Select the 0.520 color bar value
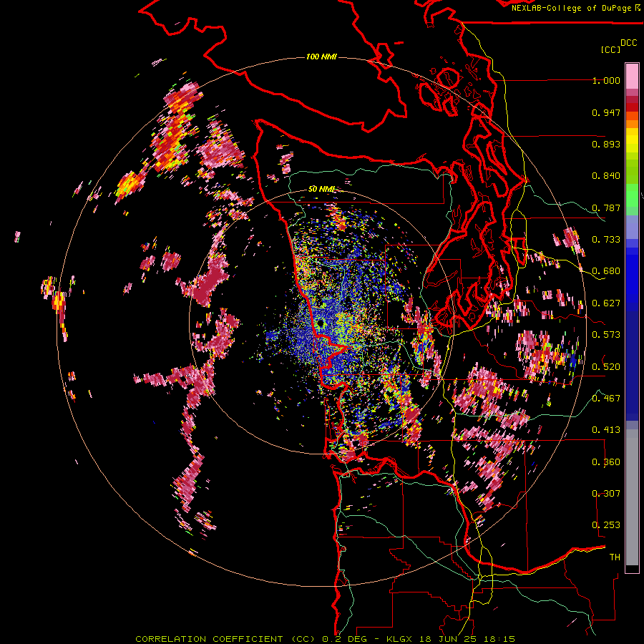644x644 pixels. [606, 367]
